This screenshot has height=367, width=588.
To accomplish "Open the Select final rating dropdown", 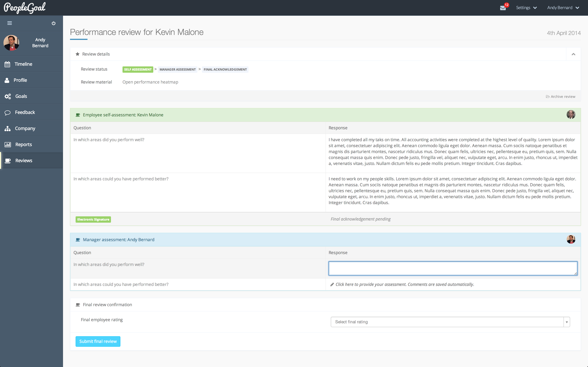I will click(450, 322).
